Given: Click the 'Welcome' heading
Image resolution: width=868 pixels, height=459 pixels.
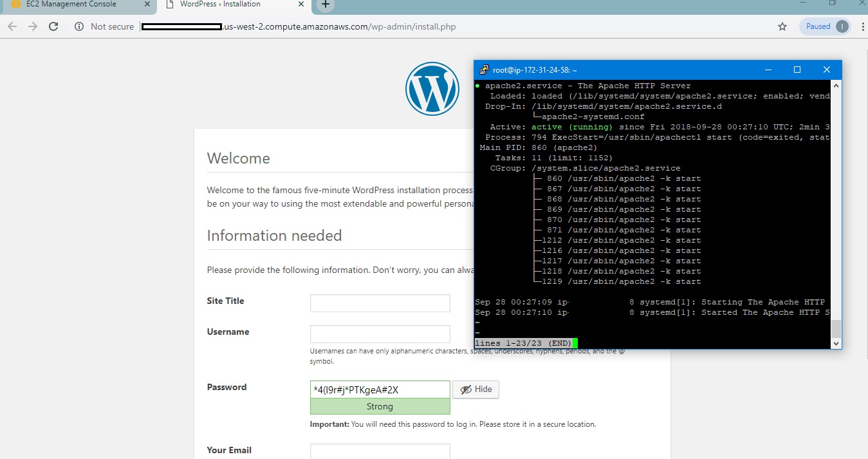Looking at the screenshot, I should (239, 158).
